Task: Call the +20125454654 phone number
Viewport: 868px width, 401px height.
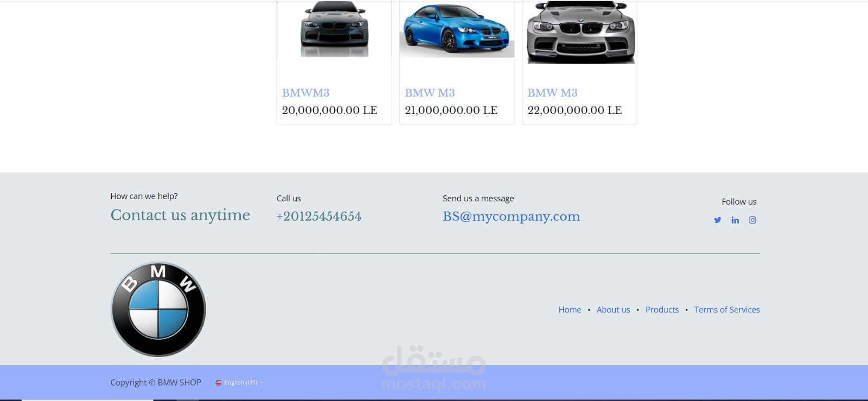Action: [x=319, y=217]
